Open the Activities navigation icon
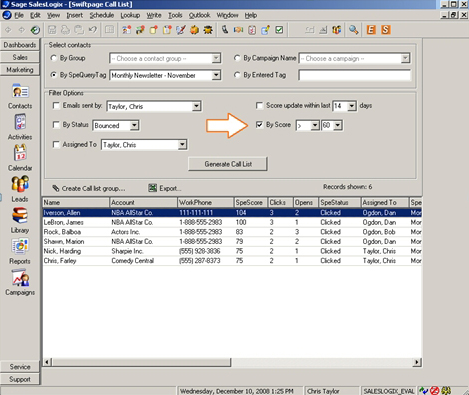469x395 pixels. 20,122
